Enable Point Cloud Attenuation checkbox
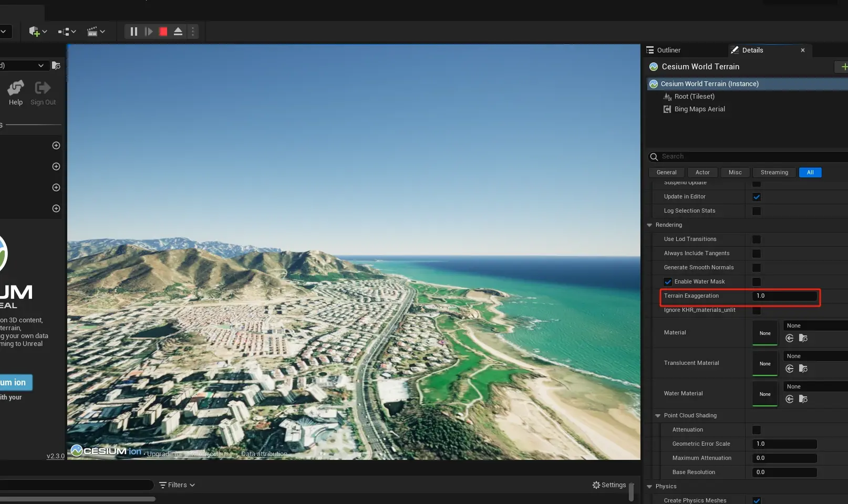 (757, 430)
